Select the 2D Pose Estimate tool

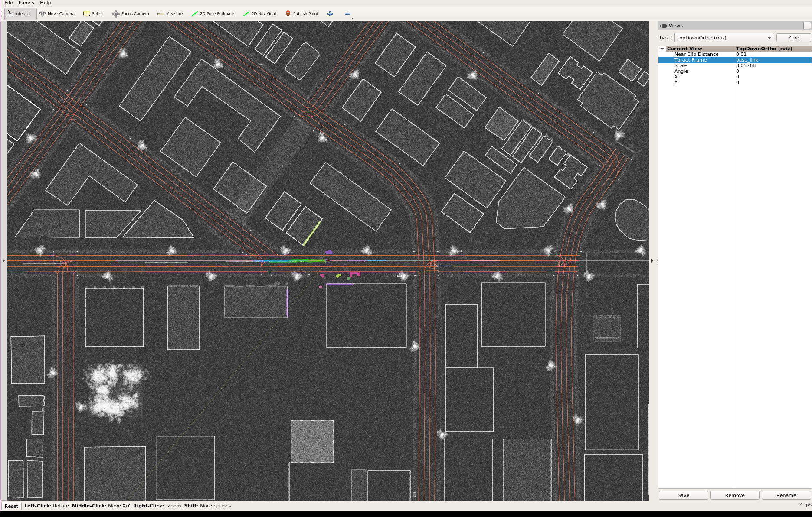213,13
